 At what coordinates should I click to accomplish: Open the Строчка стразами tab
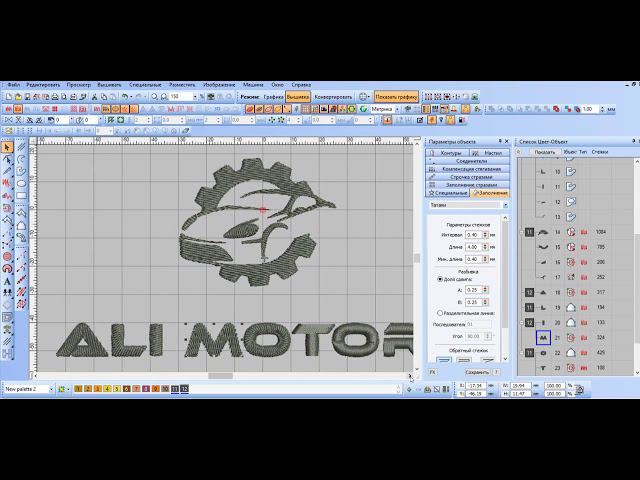coord(468,177)
